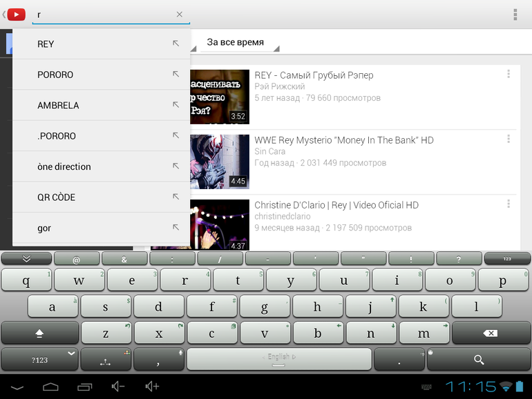Select the PORORO search suggestion

click(55, 75)
